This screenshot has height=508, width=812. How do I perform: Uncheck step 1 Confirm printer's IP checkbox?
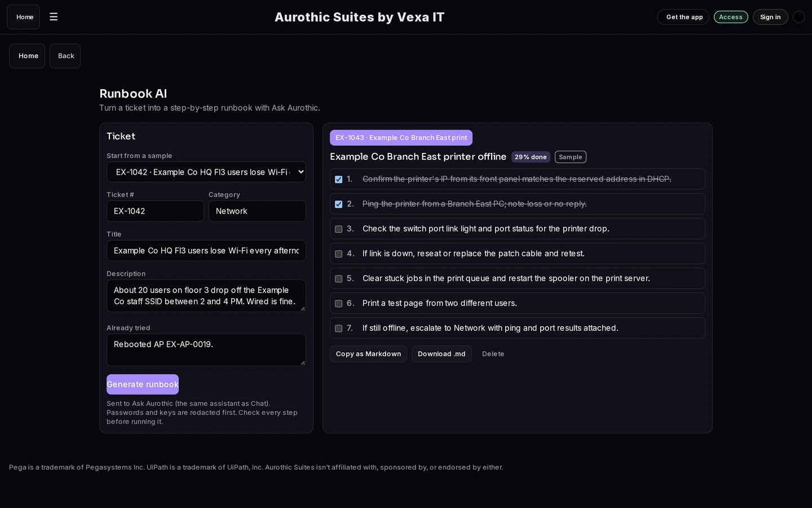tap(338, 179)
